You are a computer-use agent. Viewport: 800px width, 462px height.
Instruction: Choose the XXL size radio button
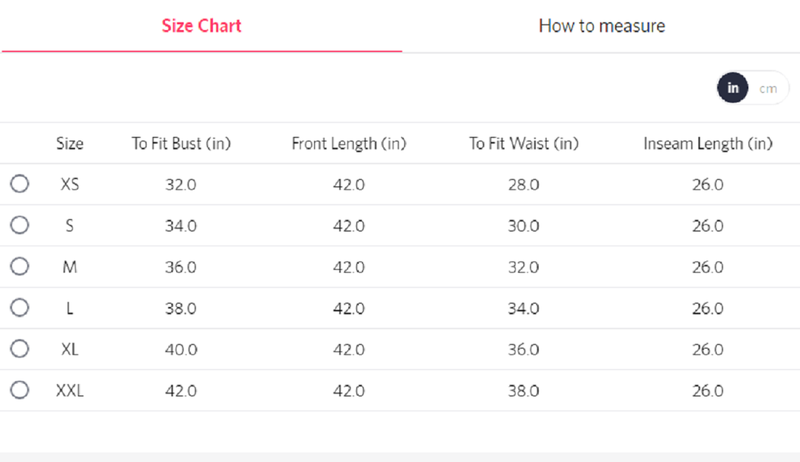point(19,390)
